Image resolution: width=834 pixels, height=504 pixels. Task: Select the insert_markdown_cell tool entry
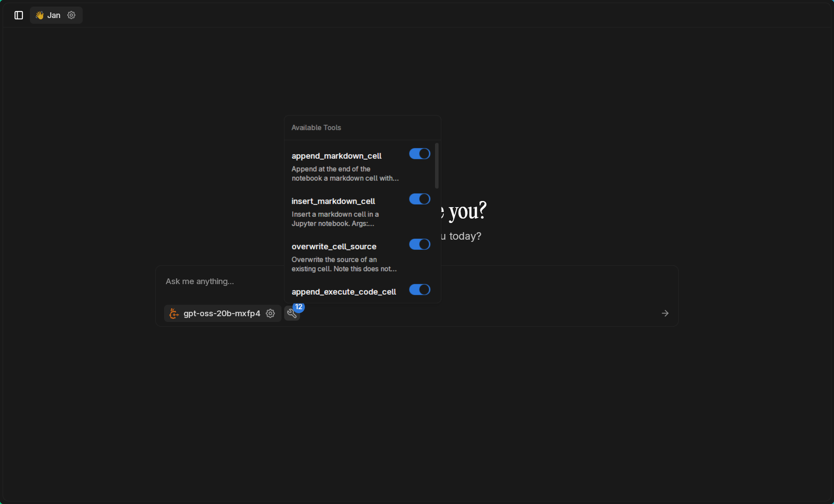333,201
